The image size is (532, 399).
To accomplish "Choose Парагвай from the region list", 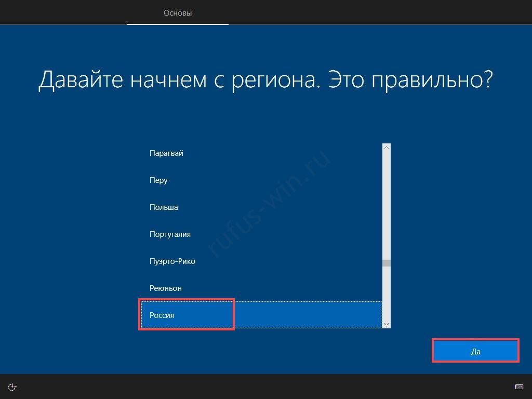I will coord(262,153).
